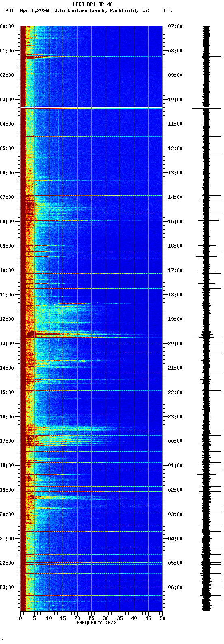Click the 09:00 PDT time label on left axis
The height and width of the screenshot is (644, 224).
tap(7, 246)
